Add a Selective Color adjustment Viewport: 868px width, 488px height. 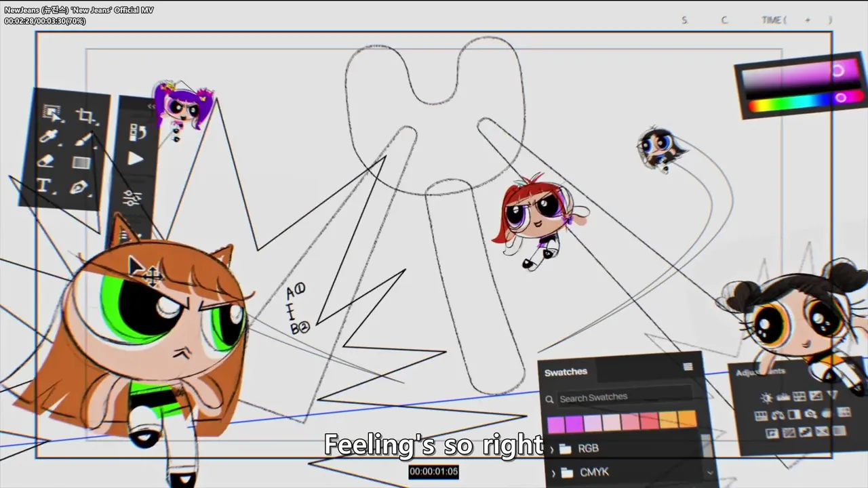(x=823, y=431)
